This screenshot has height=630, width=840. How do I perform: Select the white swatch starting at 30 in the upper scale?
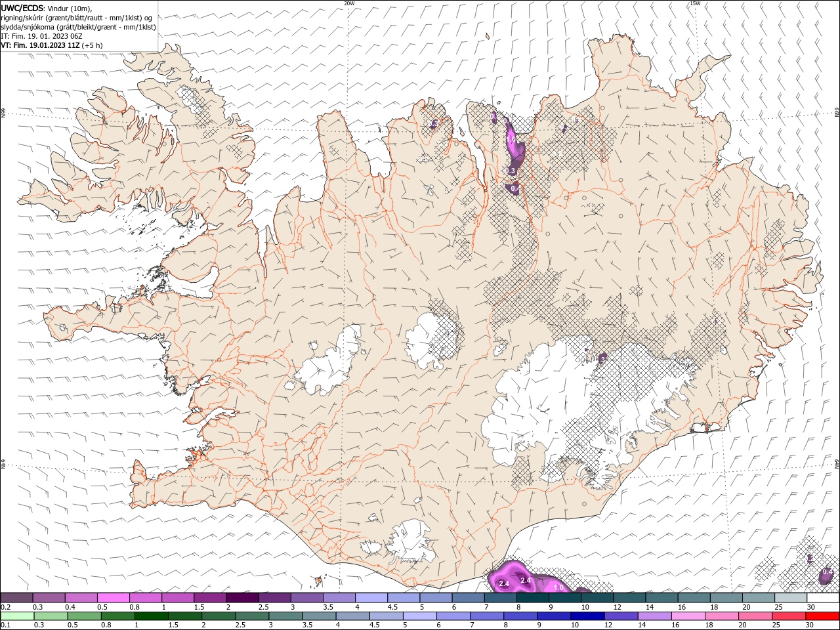pyautogui.click(x=824, y=598)
